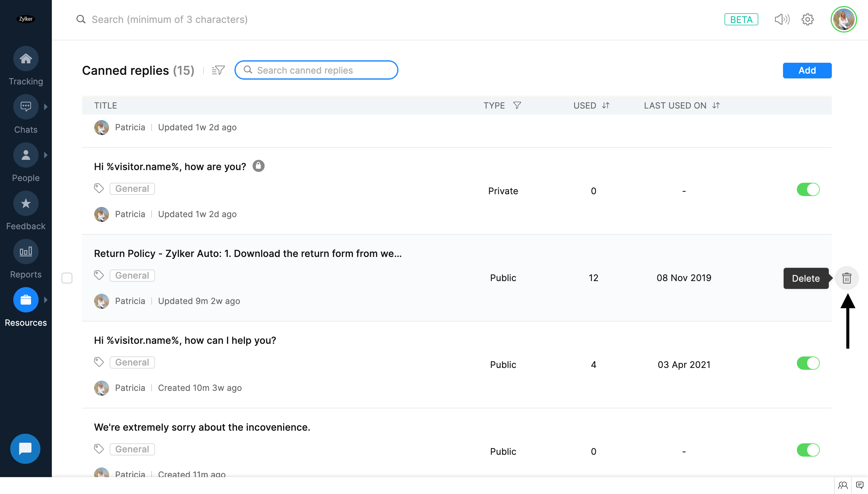Click the Reports bar chart icon
The width and height of the screenshot is (868, 494).
[x=25, y=252]
